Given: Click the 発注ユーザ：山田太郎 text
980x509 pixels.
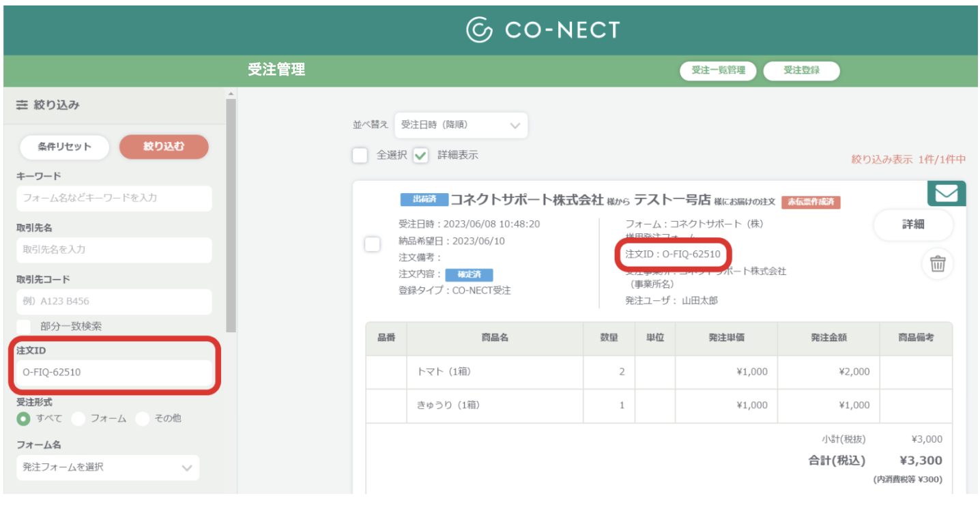Looking at the screenshot, I should coord(672,300).
